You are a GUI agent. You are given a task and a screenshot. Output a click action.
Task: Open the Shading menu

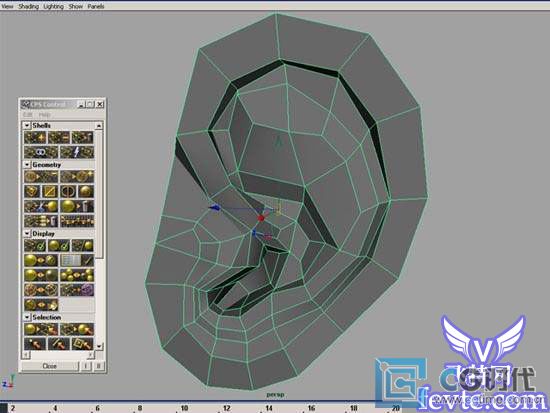click(28, 6)
